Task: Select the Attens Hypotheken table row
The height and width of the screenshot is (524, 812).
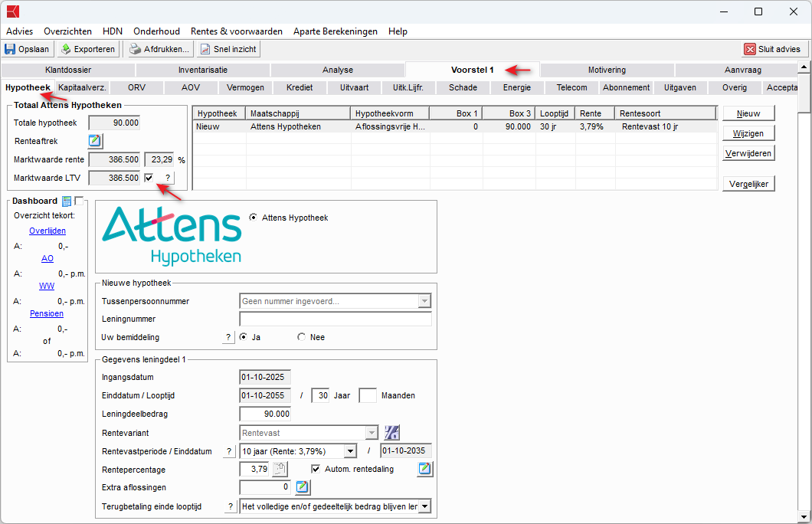Action: point(455,126)
